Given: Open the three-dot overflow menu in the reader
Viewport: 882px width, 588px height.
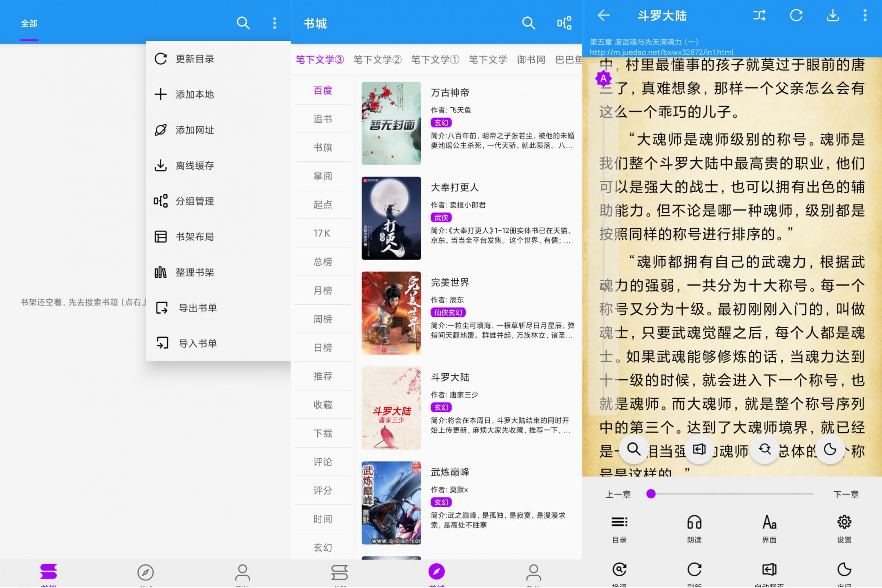Looking at the screenshot, I should click(x=865, y=16).
